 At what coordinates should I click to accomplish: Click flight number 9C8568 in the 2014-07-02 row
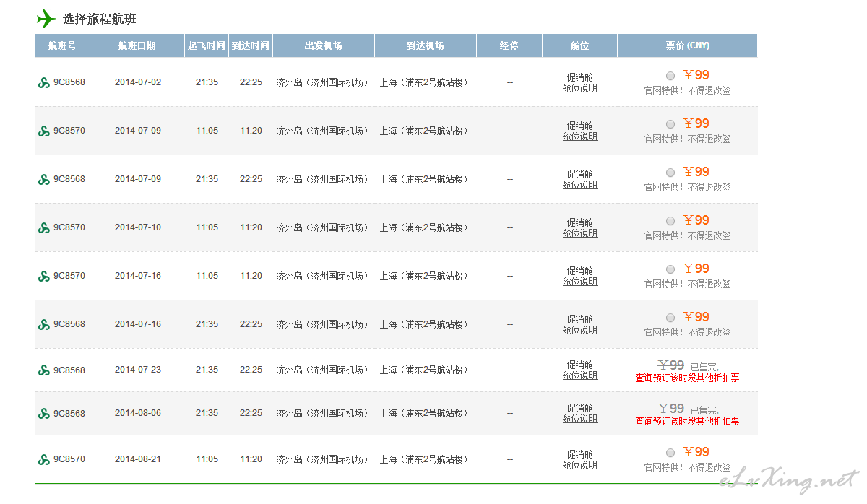[x=69, y=82]
